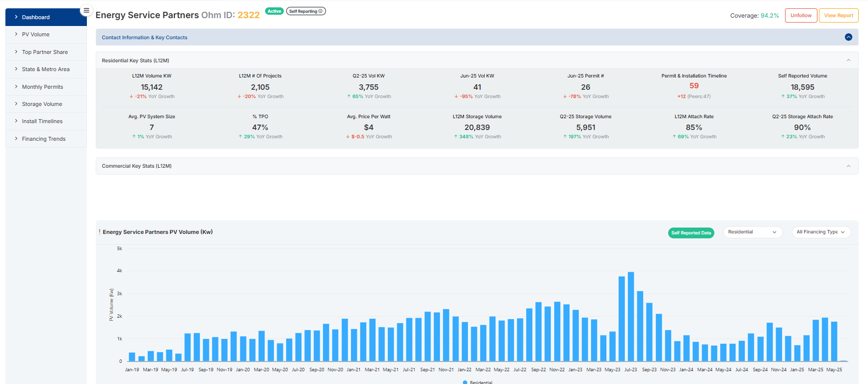Open the Residential segment dropdown
868x384 pixels.
pyautogui.click(x=752, y=232)
